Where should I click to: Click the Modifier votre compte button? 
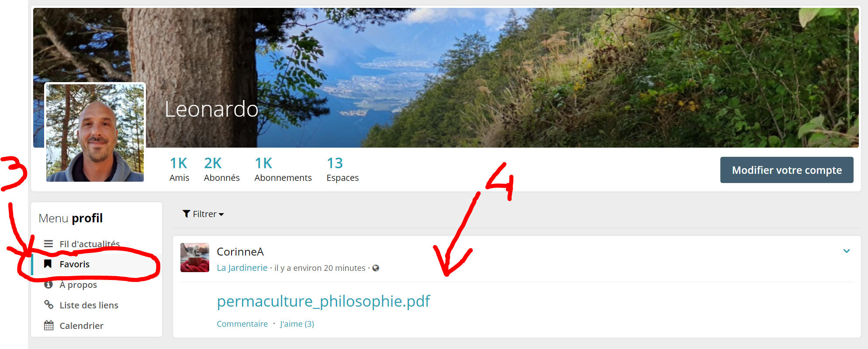pyautogui.click(x=786, y=170)
